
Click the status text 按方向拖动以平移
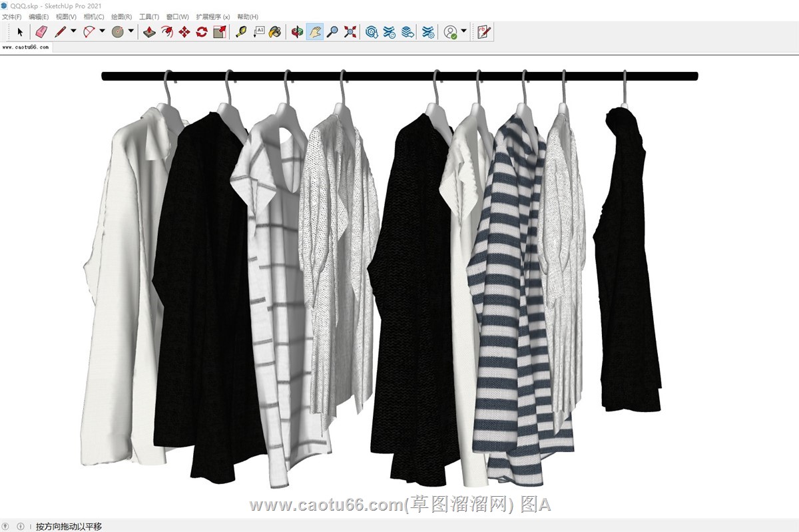pyautogui.click(x=69, y=526)
